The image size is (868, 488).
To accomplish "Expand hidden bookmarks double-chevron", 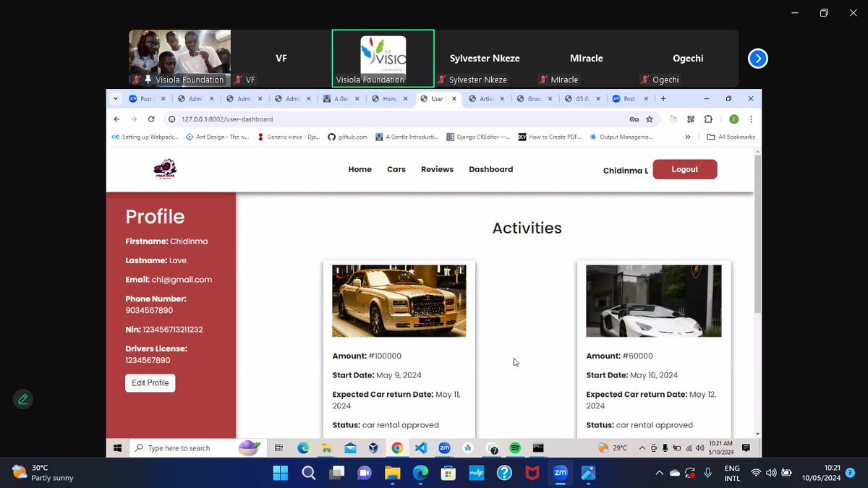I will [688, 137].
